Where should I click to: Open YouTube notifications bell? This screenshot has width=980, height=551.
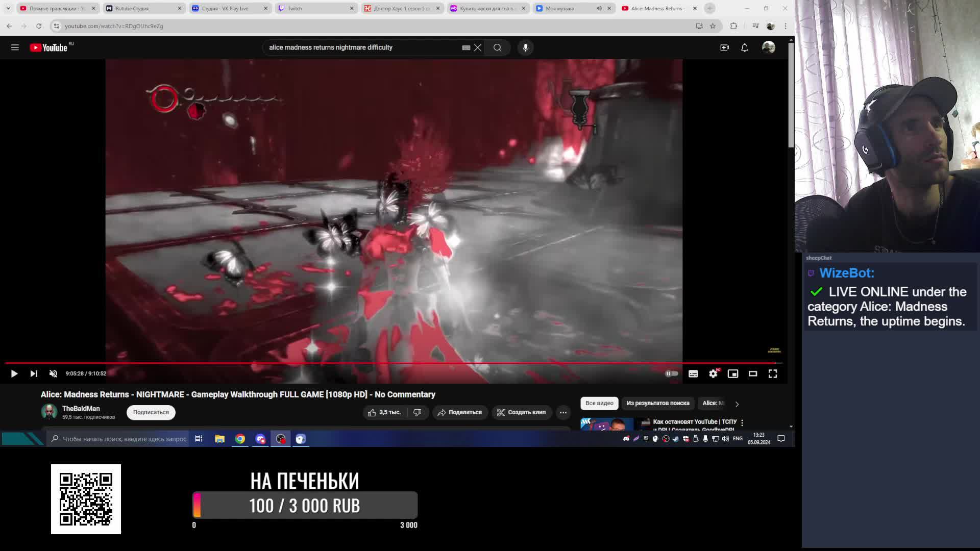coord(744,47)
